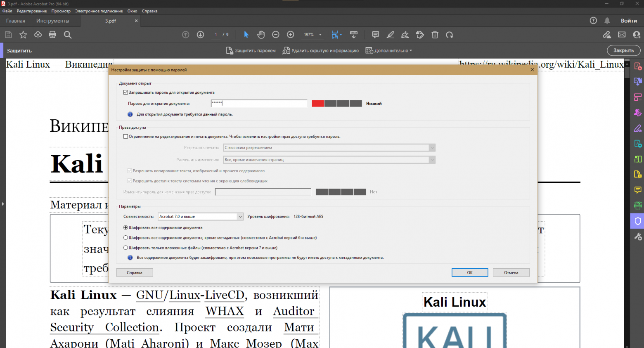Click 'Защитить паролем' in the Protect bar
644x348 pixels.
point(251,51)
